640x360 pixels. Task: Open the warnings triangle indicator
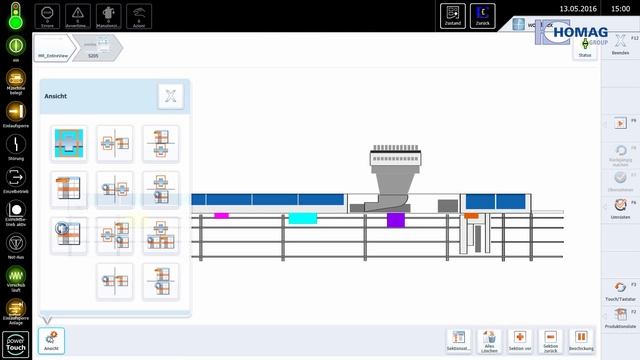coord(78,16)
